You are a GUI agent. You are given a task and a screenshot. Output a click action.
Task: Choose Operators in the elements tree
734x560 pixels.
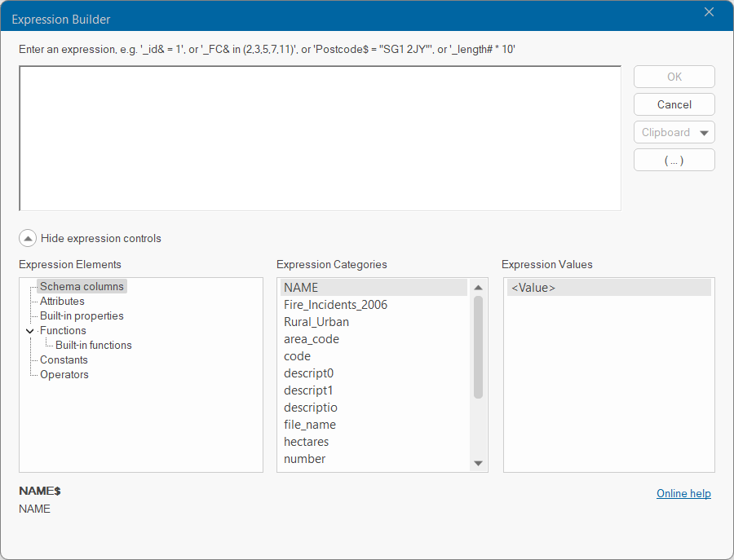(64, 374)
